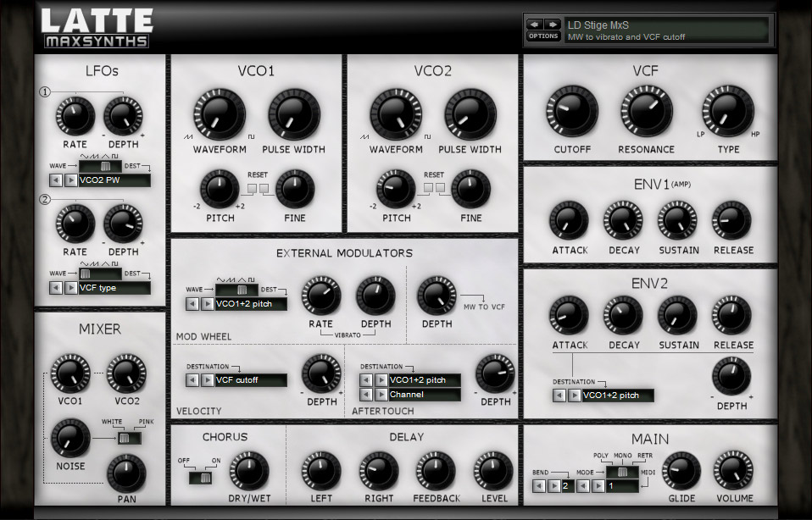Click the LFO 2 wave shape selector
Image resolution: width=812 pixels, height=520 pixels.
click(100, 274)
